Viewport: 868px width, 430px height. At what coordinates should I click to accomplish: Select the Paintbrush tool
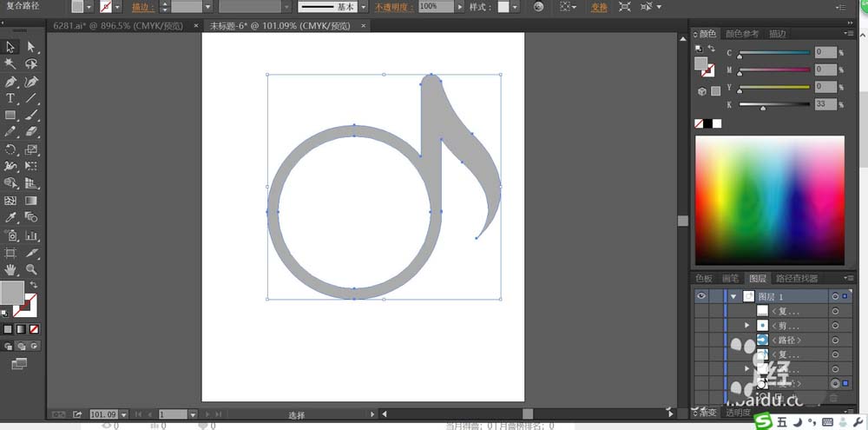point(31,115)
